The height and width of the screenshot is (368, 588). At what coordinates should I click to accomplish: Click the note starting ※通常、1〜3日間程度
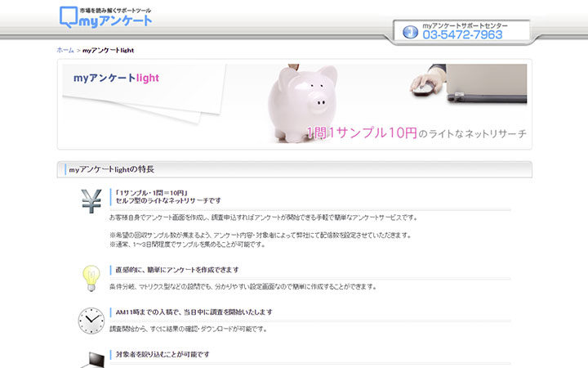pyautogui.click(x=188, y=244)
